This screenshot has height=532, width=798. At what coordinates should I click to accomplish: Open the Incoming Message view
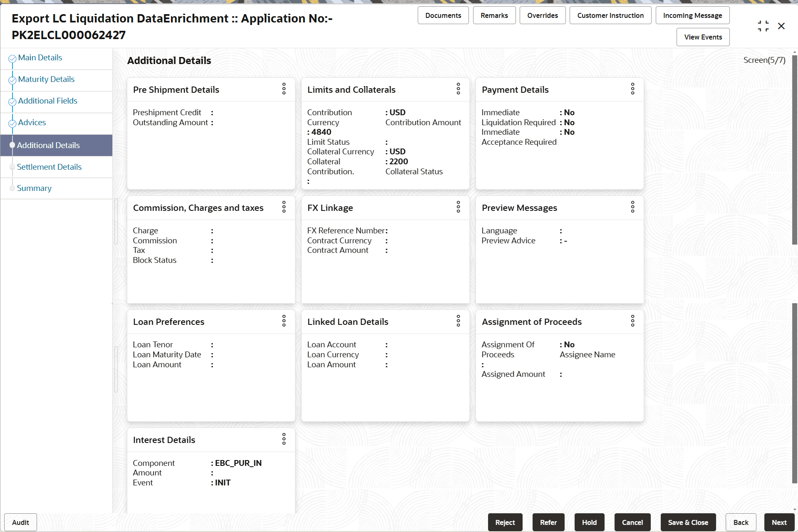tap(692, 15)
